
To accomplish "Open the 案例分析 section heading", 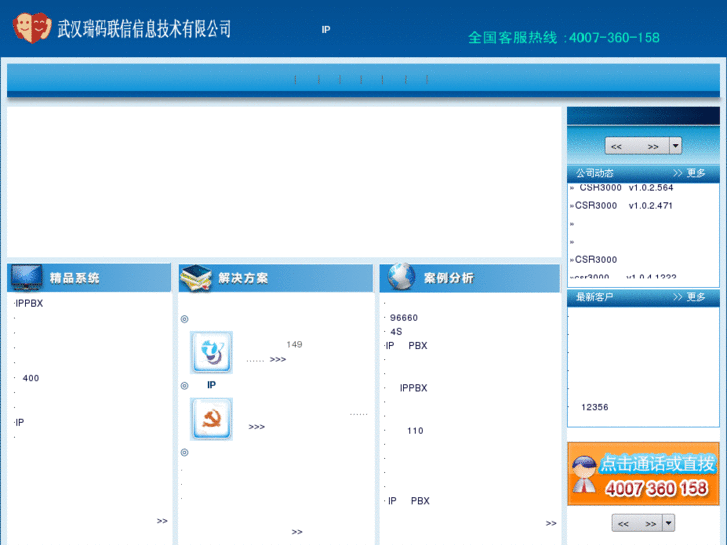I will 449,278.
